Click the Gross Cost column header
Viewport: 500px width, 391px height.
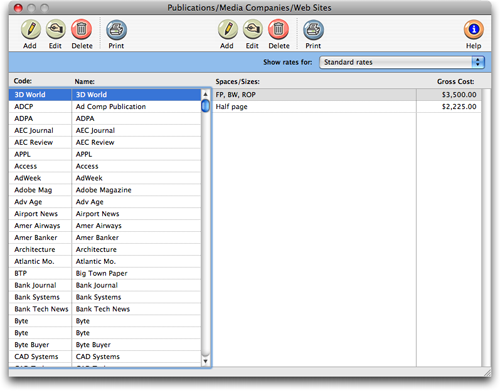click(455, 82)
